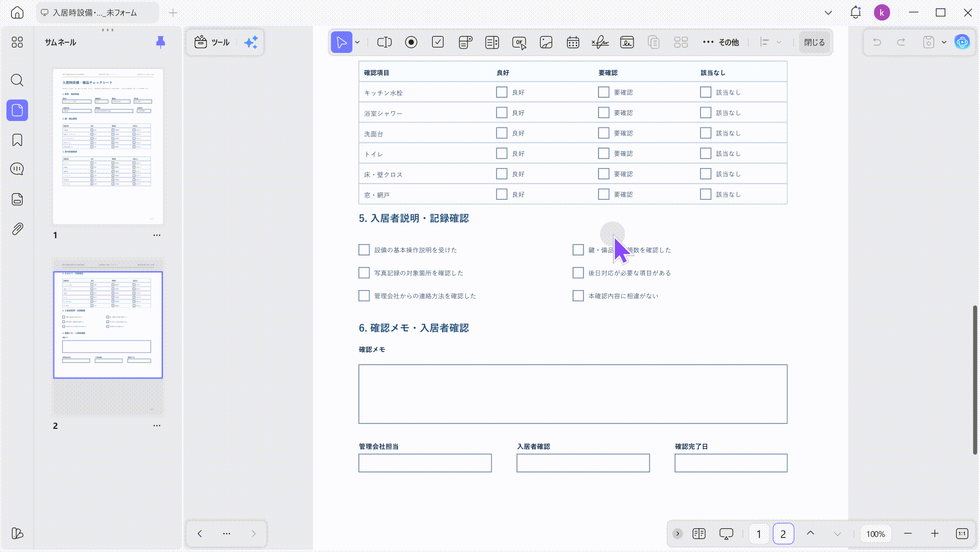The width and height of the screenshot is (980, 552).
Task: Zoom in with the plus button
Action: click(935, 534)
